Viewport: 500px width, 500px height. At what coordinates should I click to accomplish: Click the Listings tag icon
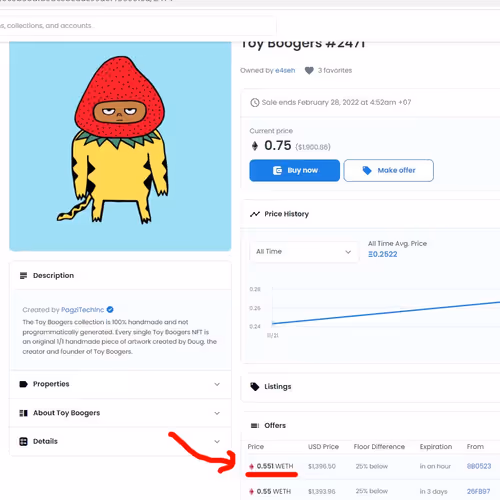click(x=255, y=387)
